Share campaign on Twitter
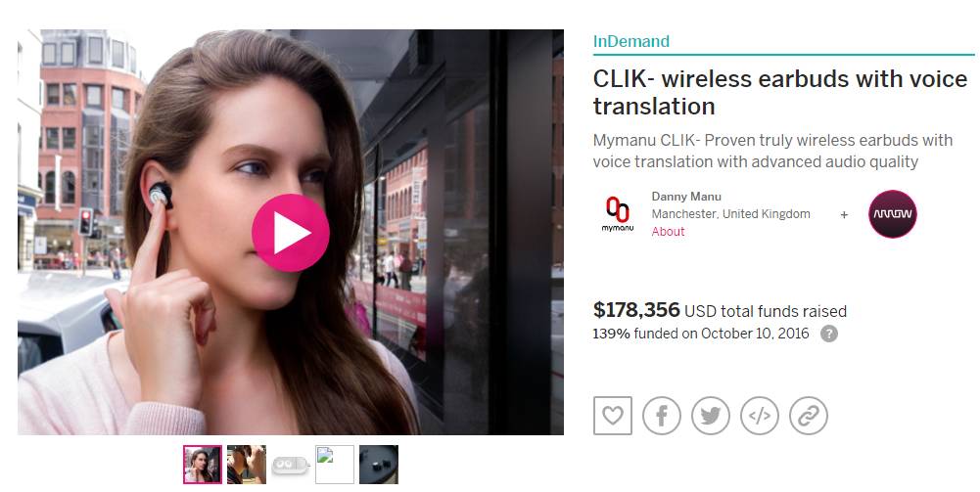The height and width of the screenshot is (492, 980). pos(711,415)
